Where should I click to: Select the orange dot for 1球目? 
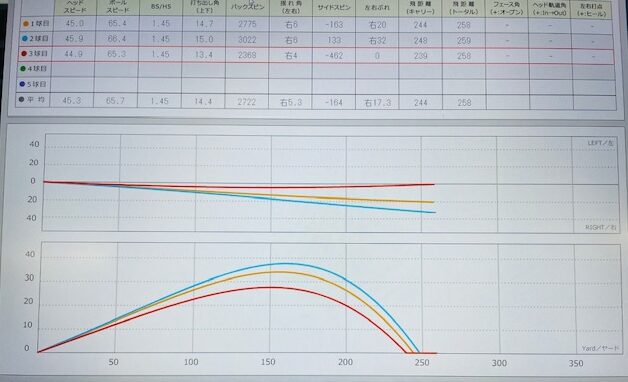26,24
